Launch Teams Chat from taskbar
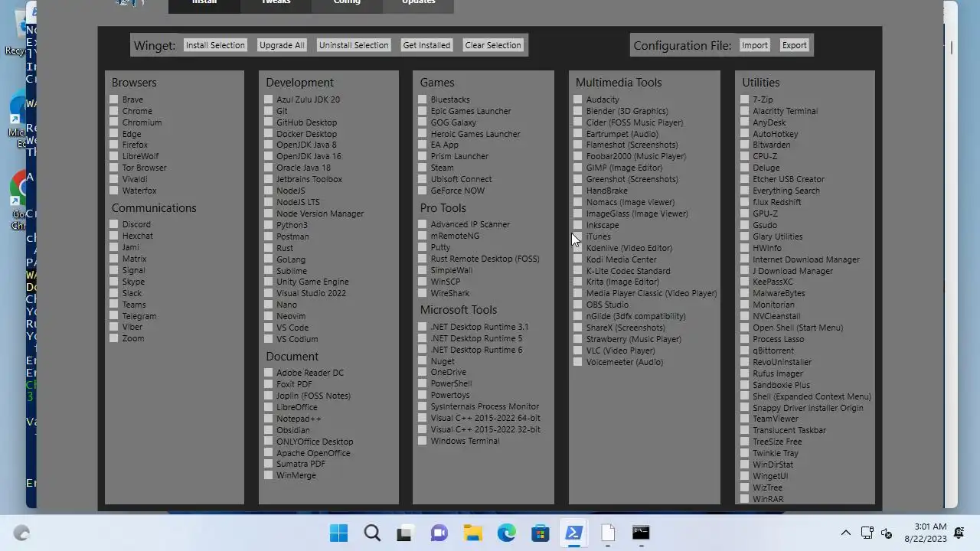Screen dimensions: 980x551 (439, 533)
